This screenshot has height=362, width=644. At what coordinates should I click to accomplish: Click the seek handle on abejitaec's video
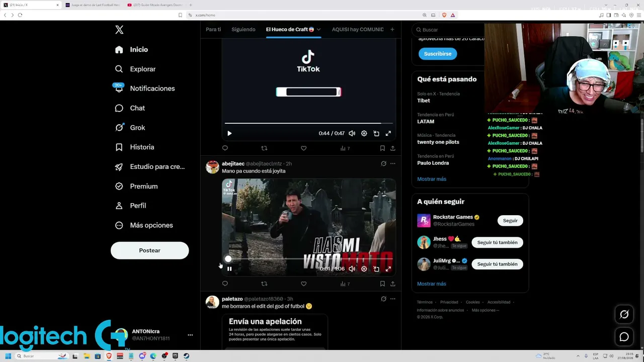tap(228, 259)
